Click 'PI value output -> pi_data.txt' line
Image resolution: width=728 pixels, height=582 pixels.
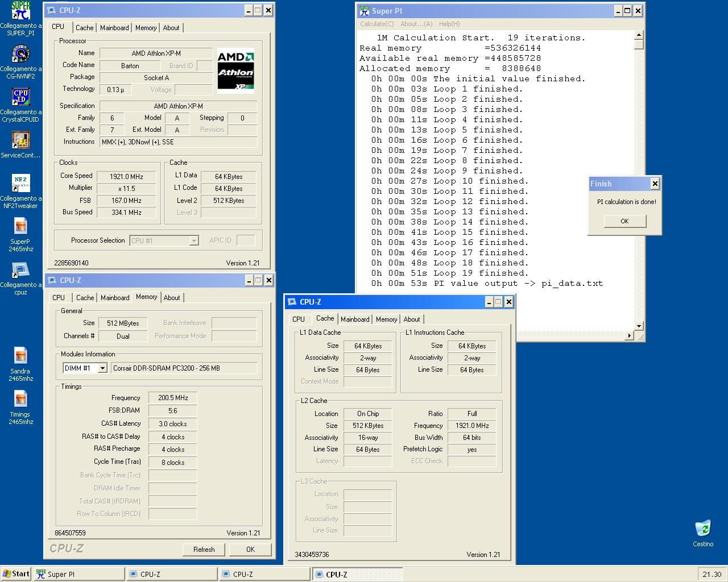coord(487,283)
